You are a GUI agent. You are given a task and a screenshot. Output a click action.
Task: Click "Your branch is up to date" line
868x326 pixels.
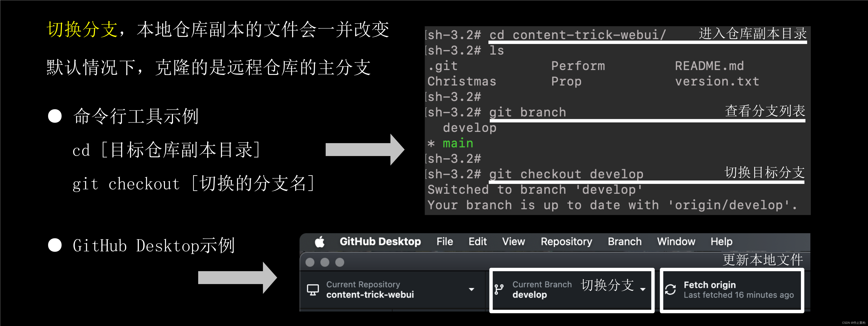(613, 205)
